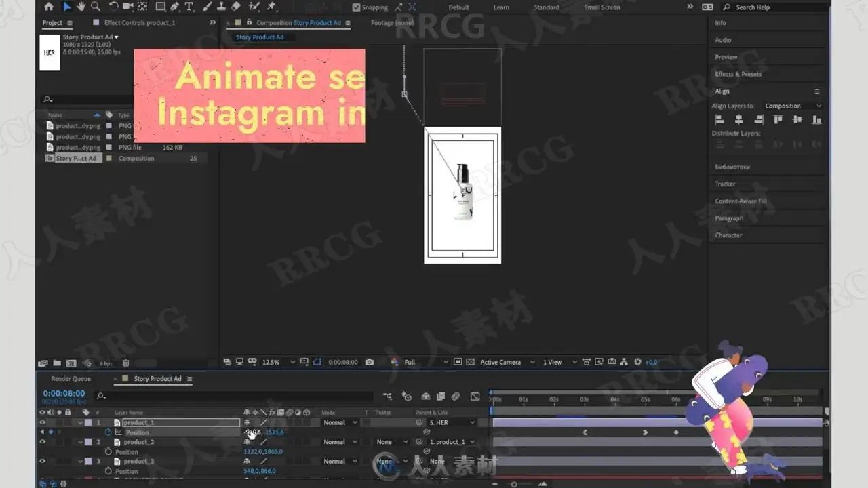Select the Pan Behind anchor point tool
868x488 pixels.
(x=142, y=7)
